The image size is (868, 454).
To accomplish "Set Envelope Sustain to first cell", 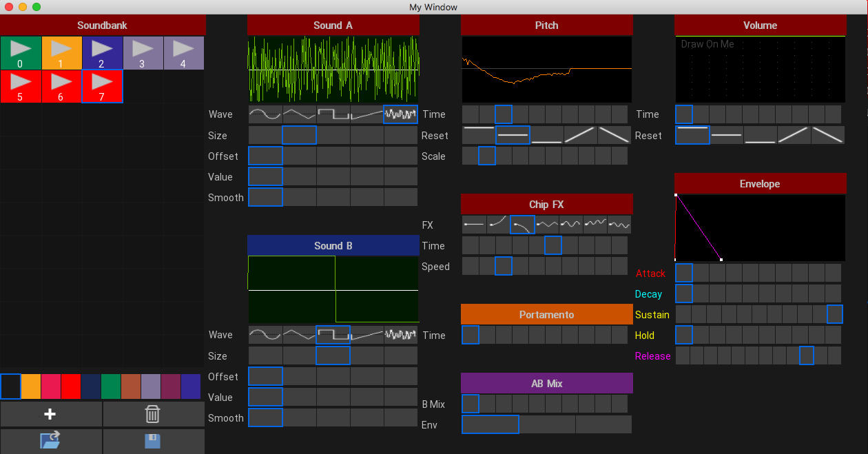I will coord(683,314).
